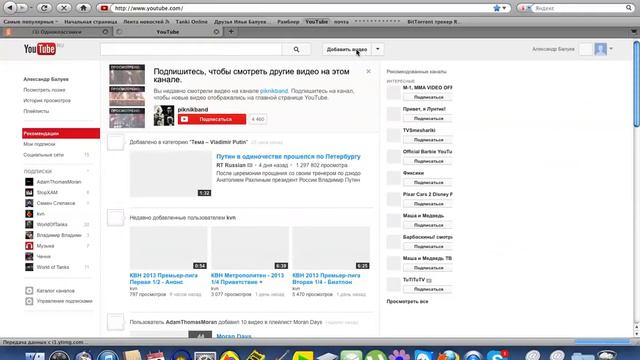Open the browser home page icon
Viewport: 640px width, 360px height.
[x=83, y=8]
